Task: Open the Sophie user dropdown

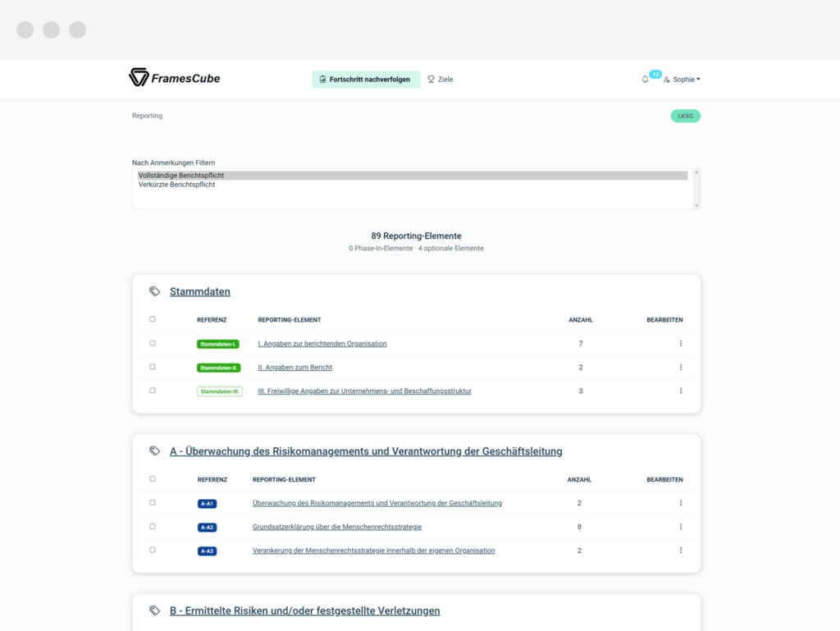Action: (687, 80)
